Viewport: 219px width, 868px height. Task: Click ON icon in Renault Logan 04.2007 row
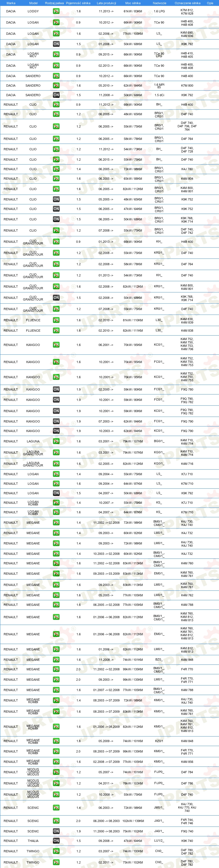click(56, 493)
